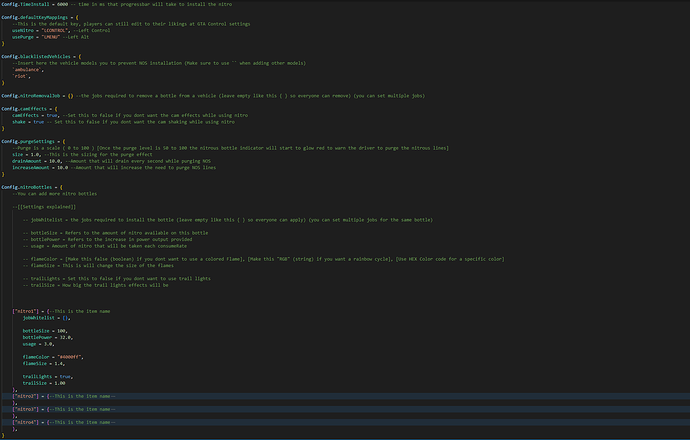
Task: Click the Config.nitroBottles declaration
Action: click(32, 187)
